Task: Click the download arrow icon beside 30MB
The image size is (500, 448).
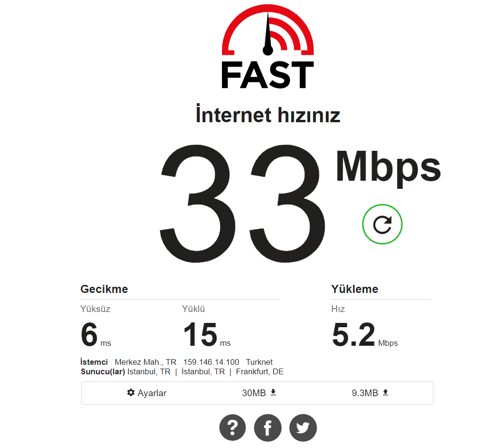Action: 273,392
